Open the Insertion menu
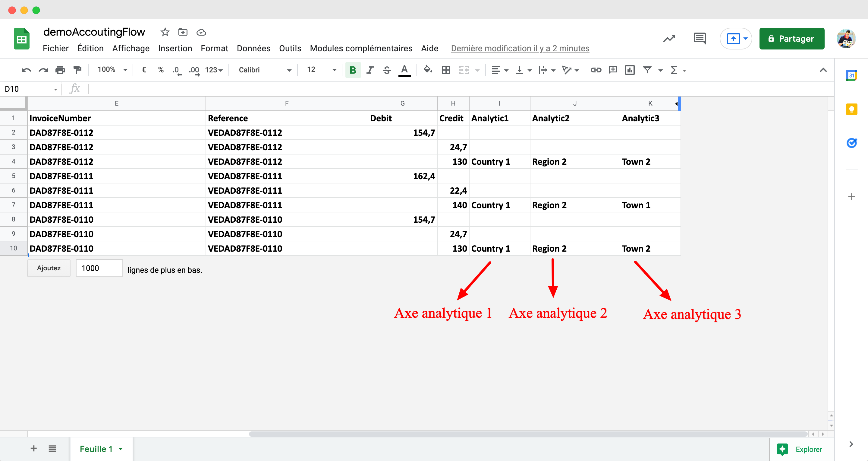This screenshot has height=461, width=868. (x=175, y=48)
